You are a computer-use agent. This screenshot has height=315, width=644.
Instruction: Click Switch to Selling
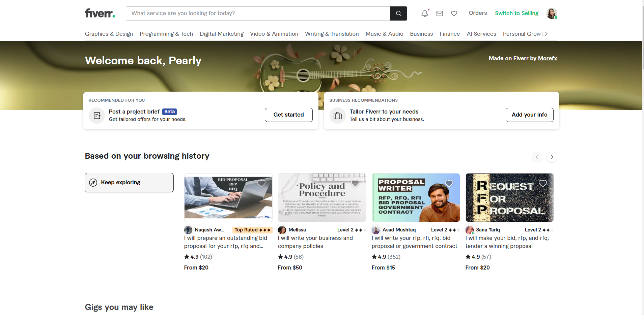click(x=516, y=13)
